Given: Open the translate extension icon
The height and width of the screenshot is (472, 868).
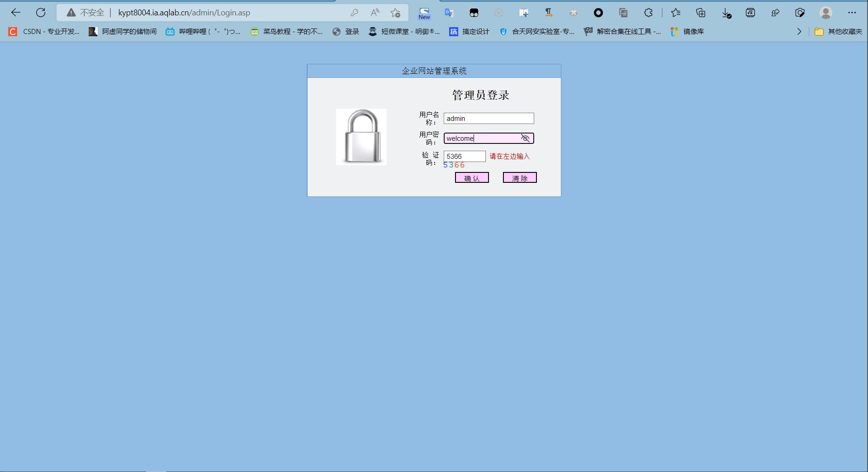Looking at the screenshot, I should 449,13.
